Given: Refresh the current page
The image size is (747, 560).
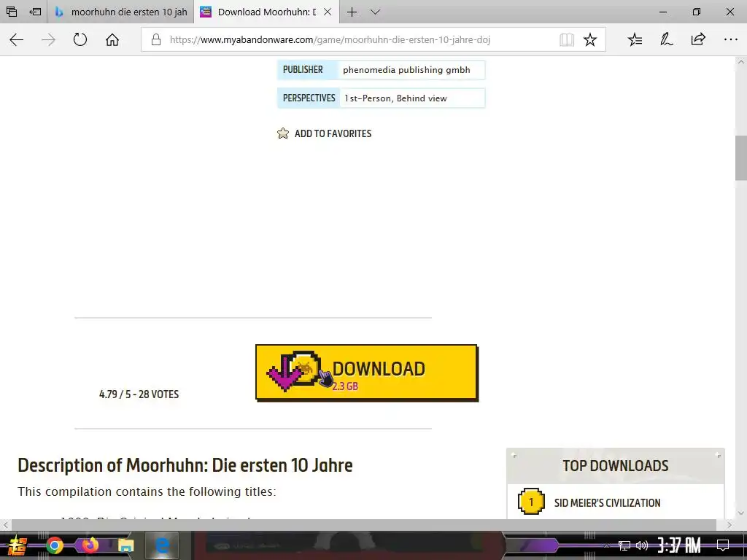Looking at the screenshot, I should coord(80,39).
